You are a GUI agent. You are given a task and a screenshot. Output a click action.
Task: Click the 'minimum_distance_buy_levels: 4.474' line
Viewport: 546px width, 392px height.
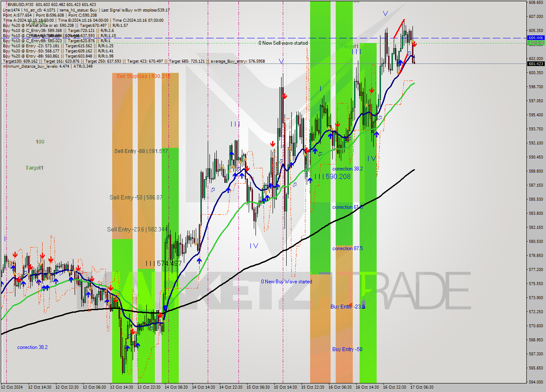(47, 66)
